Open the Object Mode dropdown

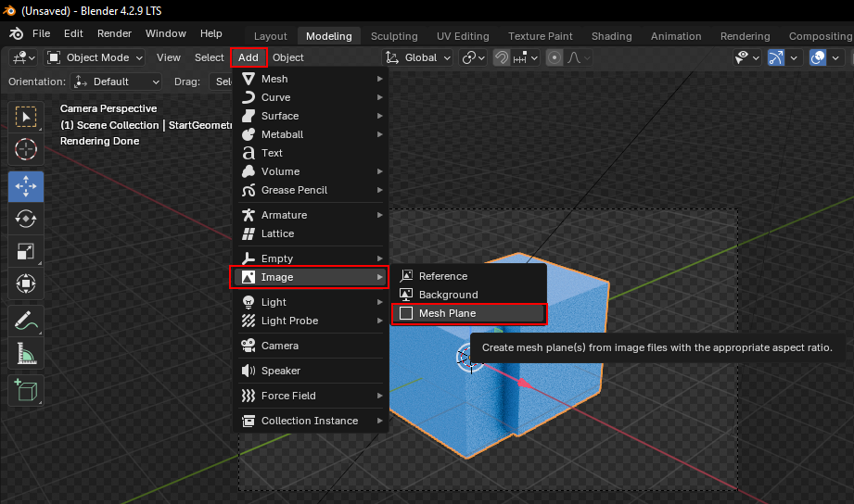96,57
